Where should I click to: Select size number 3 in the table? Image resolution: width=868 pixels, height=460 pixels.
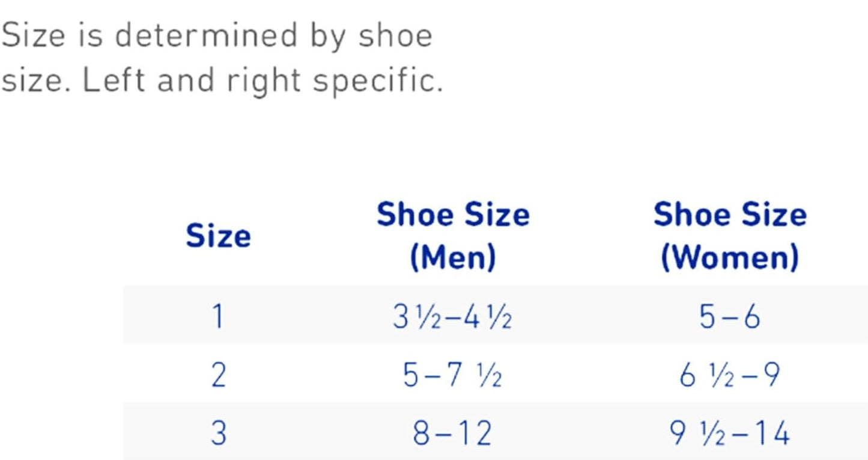pos(218,434)
